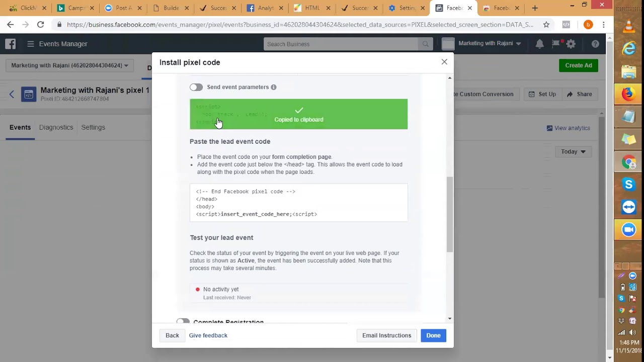Click the dialog scrollbar down arrow
This screenshot has height=362, width=644.
click(x=450, y=319)
